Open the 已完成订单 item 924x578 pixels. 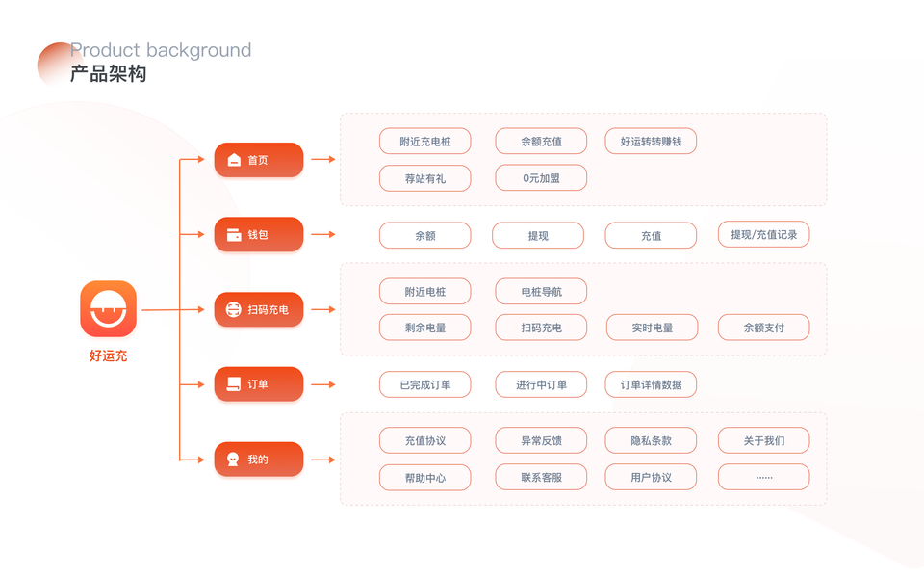[424, 385]
